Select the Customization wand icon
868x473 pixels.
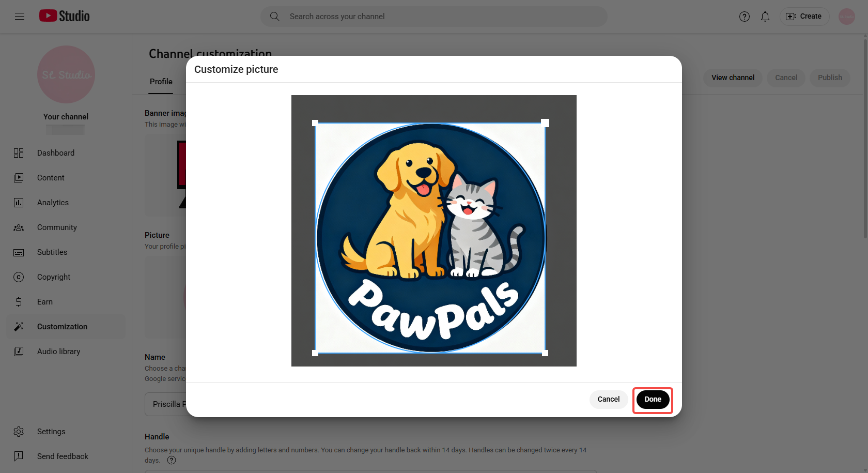pos(19,326)
